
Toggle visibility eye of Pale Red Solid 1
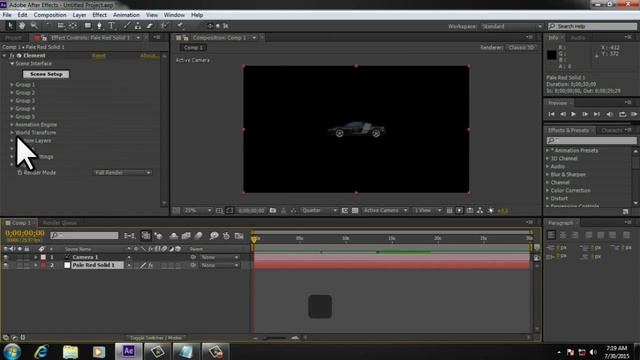click(6, 265)
